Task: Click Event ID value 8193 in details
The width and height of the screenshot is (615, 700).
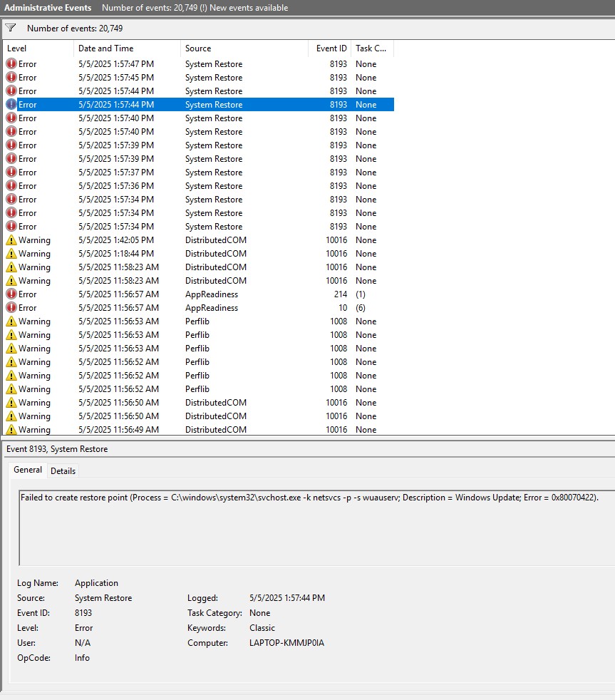Action: coord(83,613)
